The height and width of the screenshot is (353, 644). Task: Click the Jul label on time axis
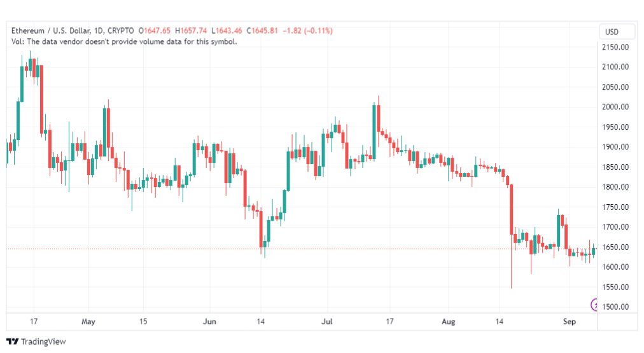(x=327, y=321)
